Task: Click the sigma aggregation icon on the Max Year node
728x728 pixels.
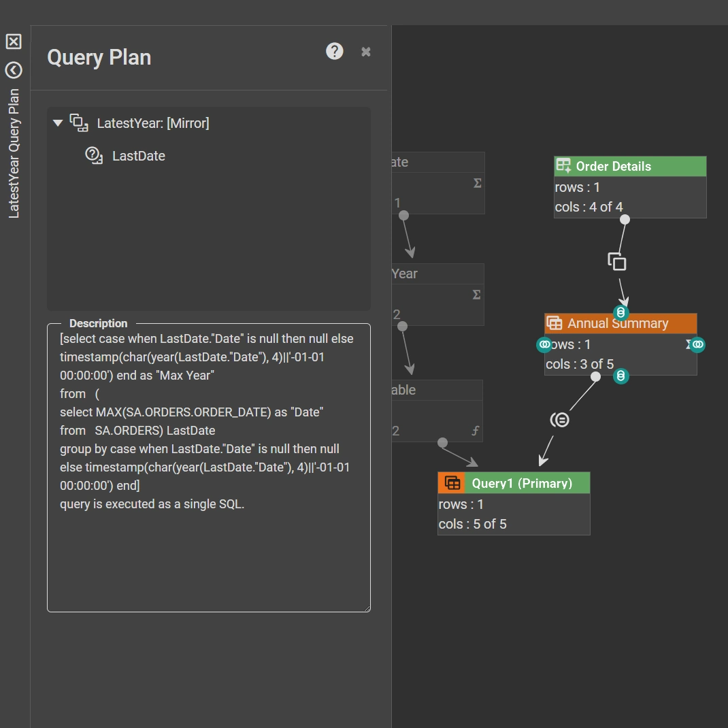Action: 476,295
